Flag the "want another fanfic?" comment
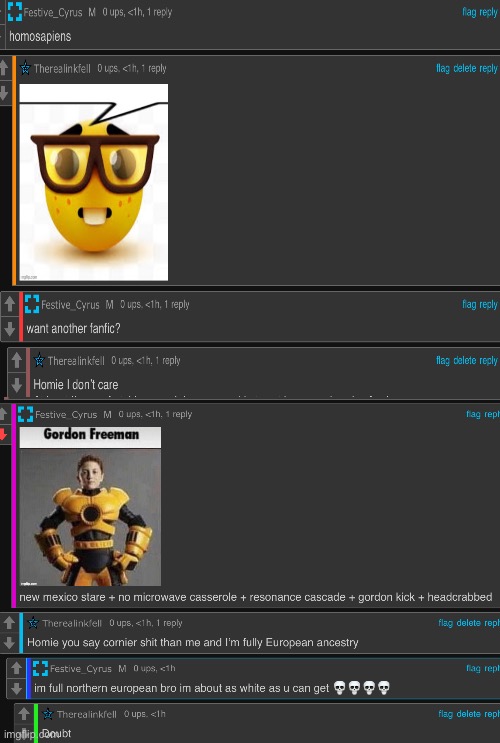The height and width of the screenshot is (743, 500). (468, 304)
